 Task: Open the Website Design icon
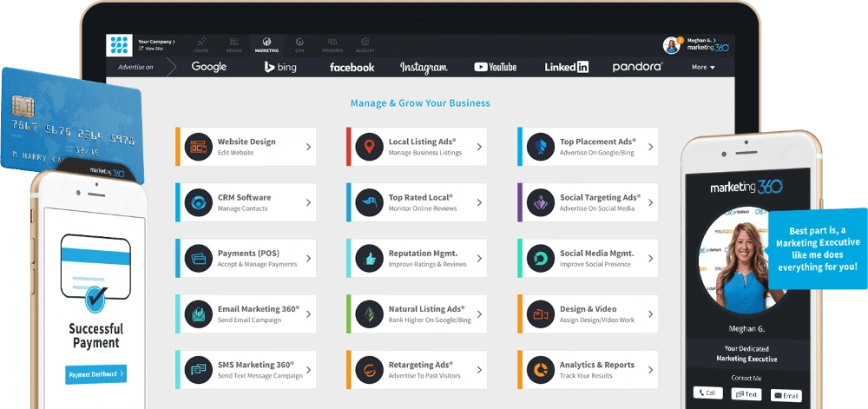[198, 147]
